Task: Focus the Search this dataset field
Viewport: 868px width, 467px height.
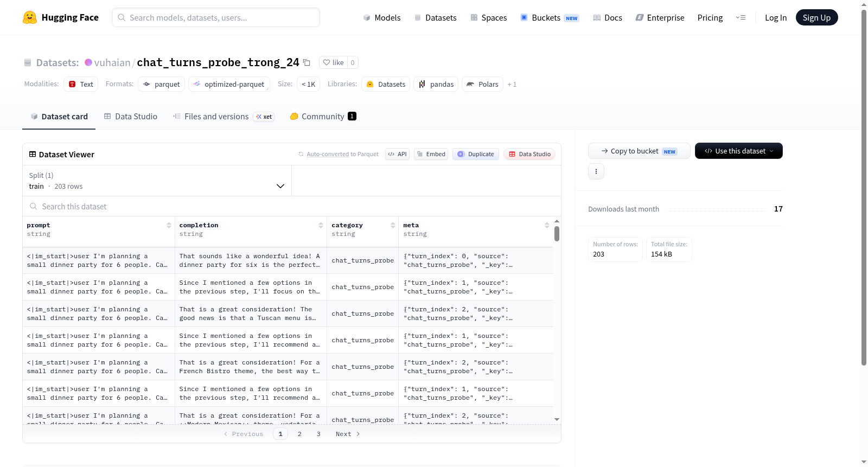Action: [292, 206]
